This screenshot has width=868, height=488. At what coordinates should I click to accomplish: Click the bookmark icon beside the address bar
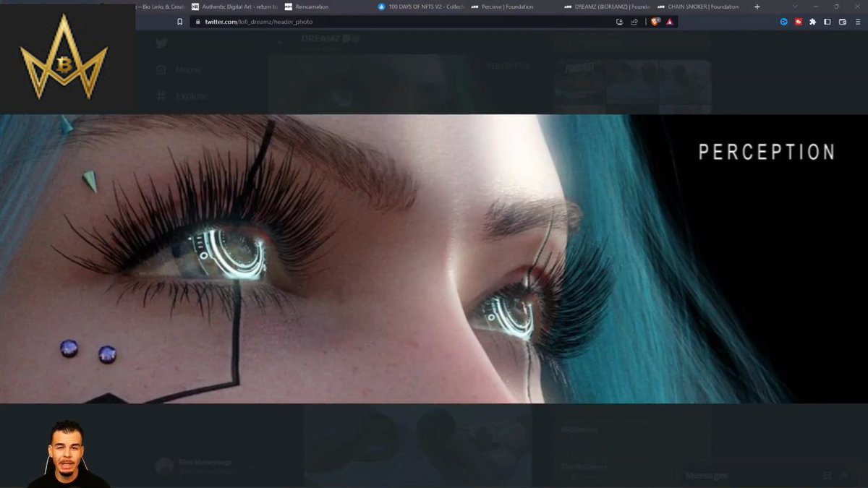click(180, 22)
